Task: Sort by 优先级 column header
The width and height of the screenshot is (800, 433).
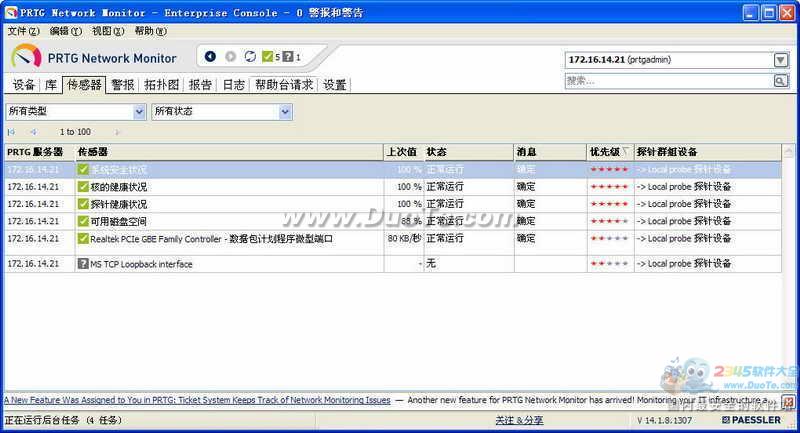Action: click(610, 152)
